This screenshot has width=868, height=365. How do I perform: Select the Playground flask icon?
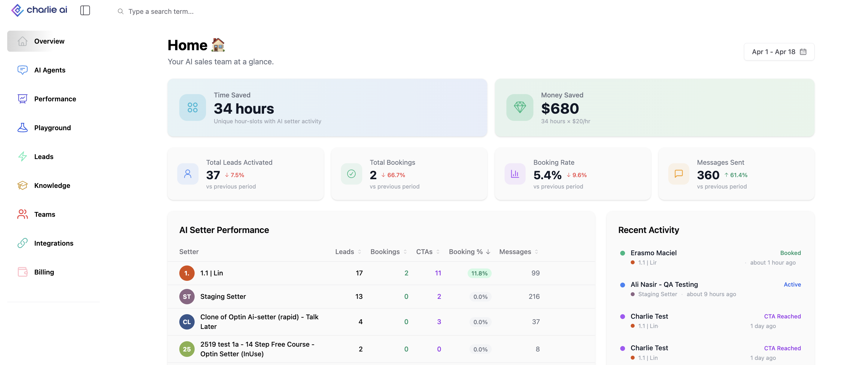click(22, 127)
